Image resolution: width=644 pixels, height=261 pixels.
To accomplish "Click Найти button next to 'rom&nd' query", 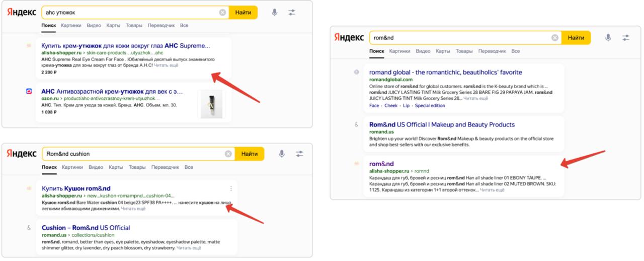I will [x=576, y=38].
